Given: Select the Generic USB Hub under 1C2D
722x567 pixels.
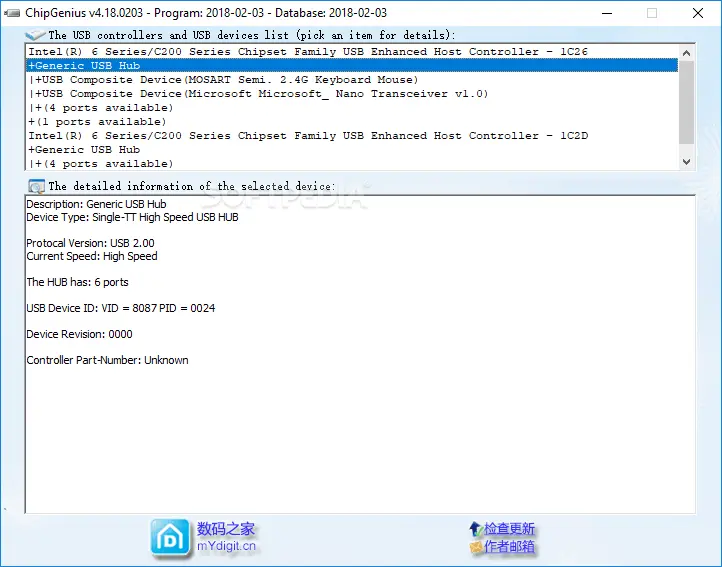Looking at the screenshot, I should 85,150.
